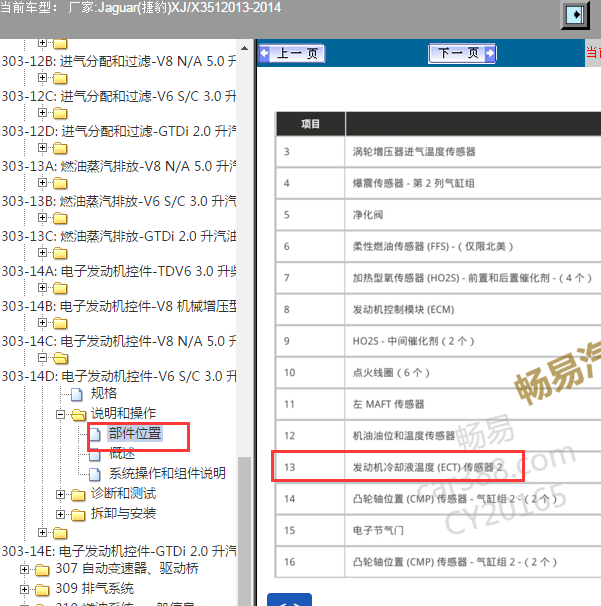Expand folder above 303-13B entry
Viewport: 601px width, 606px height.
point(43,182)
